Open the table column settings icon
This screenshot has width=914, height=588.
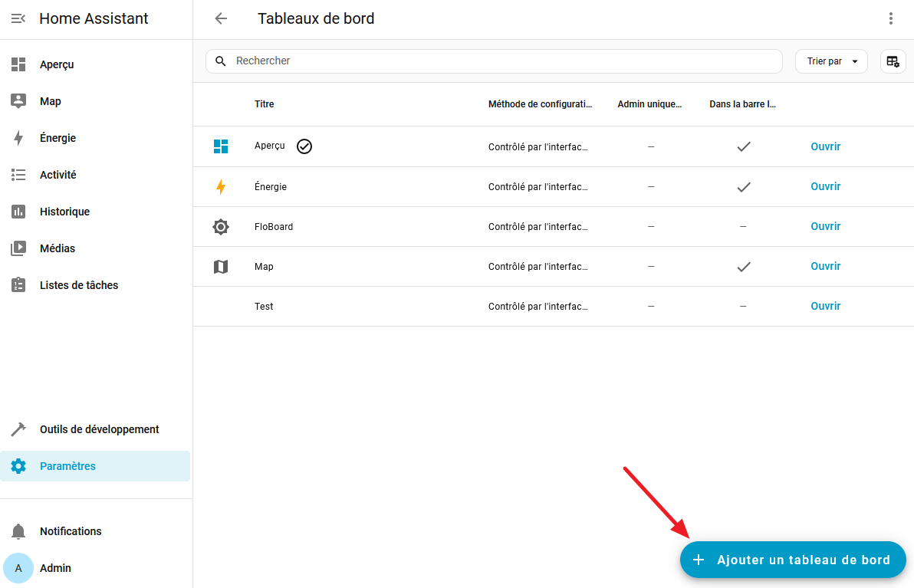tap(893, 61)
